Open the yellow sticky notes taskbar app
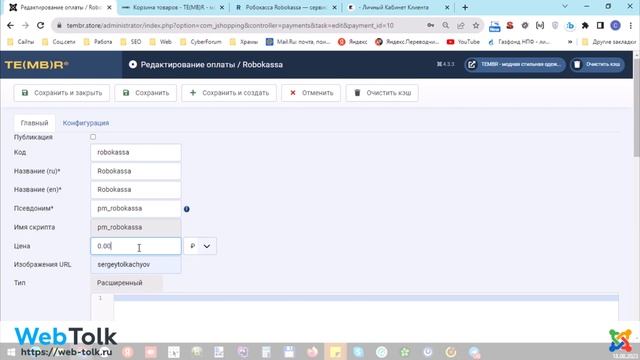The width and height of the screenshot is (640, 360). [336, 351]
